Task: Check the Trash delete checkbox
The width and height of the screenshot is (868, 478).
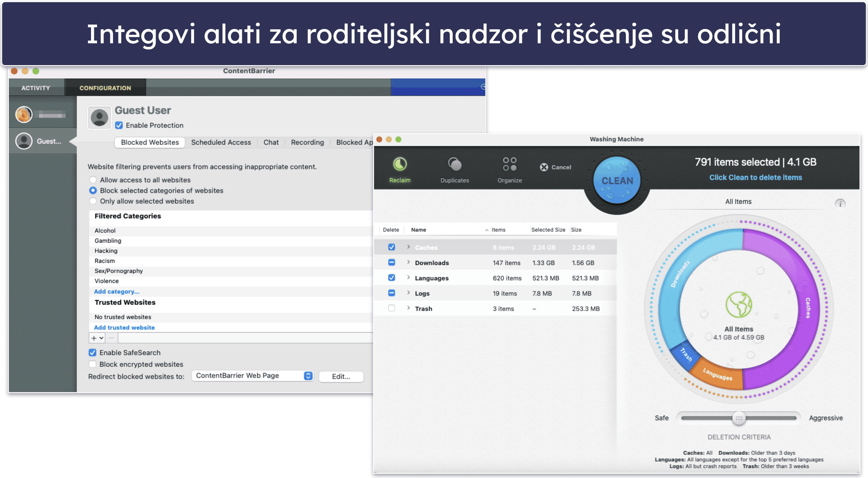Action: pos(392,308)
